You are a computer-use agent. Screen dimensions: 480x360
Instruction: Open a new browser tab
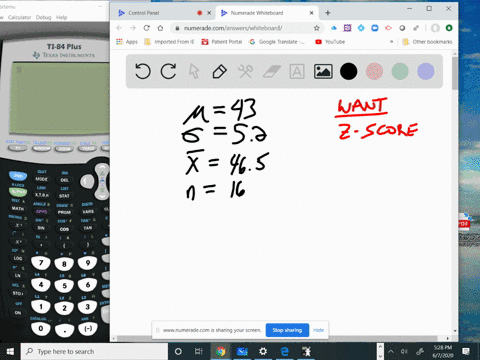(x=328, y=13)
